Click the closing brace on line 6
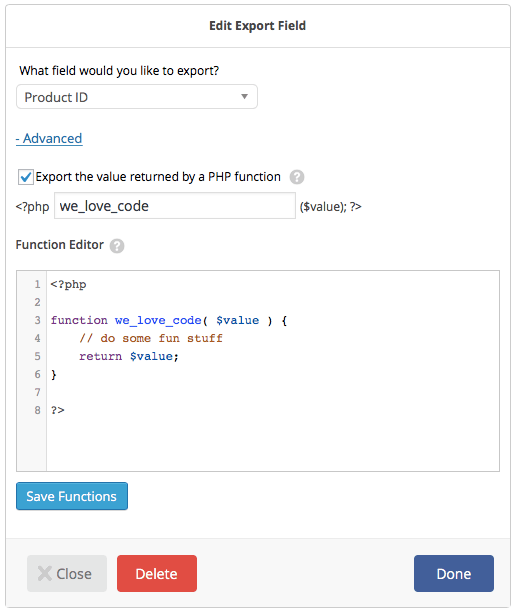516x614 pixels. [54, 375]
